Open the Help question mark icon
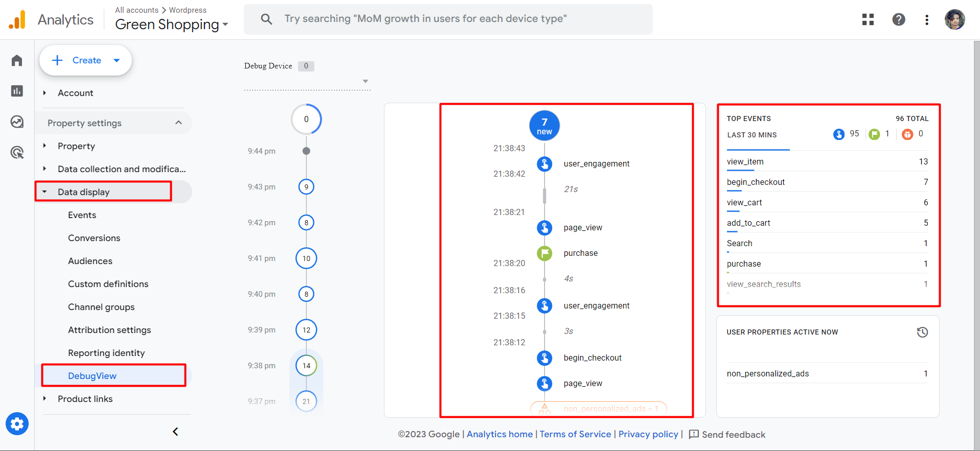The width and height of the screenshot is (980, 451). (898, 19)
